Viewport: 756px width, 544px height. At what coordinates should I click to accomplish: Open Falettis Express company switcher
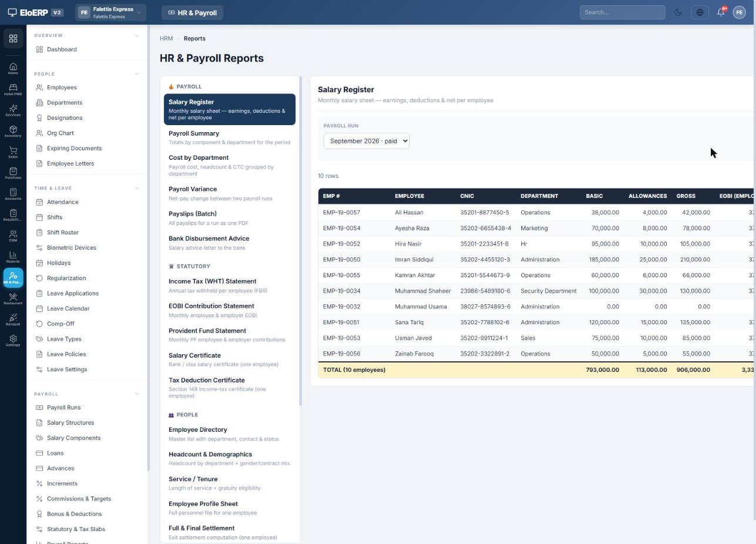coord(110,12)
